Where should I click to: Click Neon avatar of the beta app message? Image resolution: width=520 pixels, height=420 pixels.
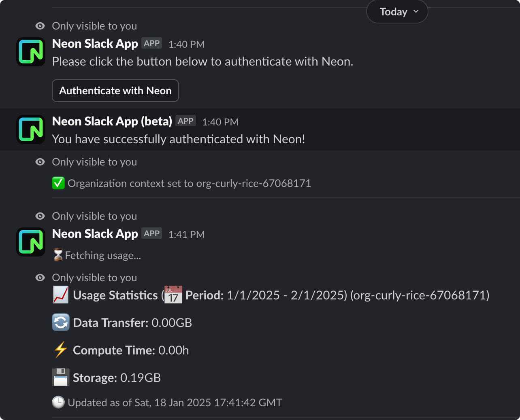pos(31,129)
